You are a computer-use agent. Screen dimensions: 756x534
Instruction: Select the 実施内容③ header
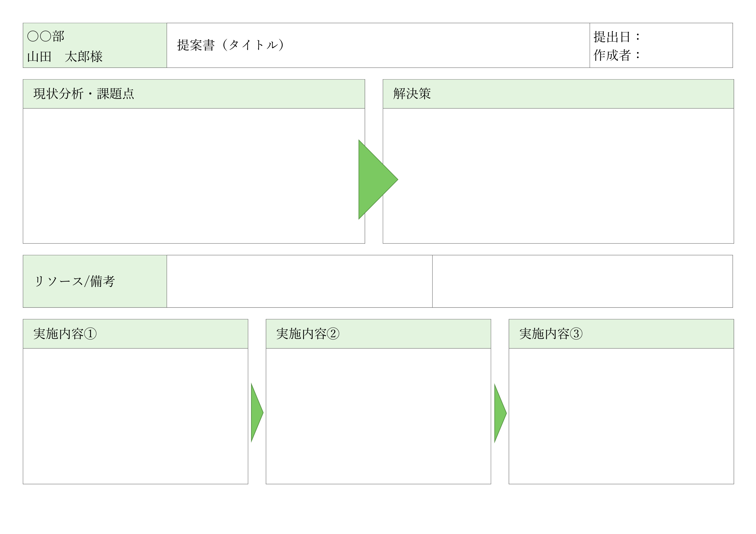(621, 334)
